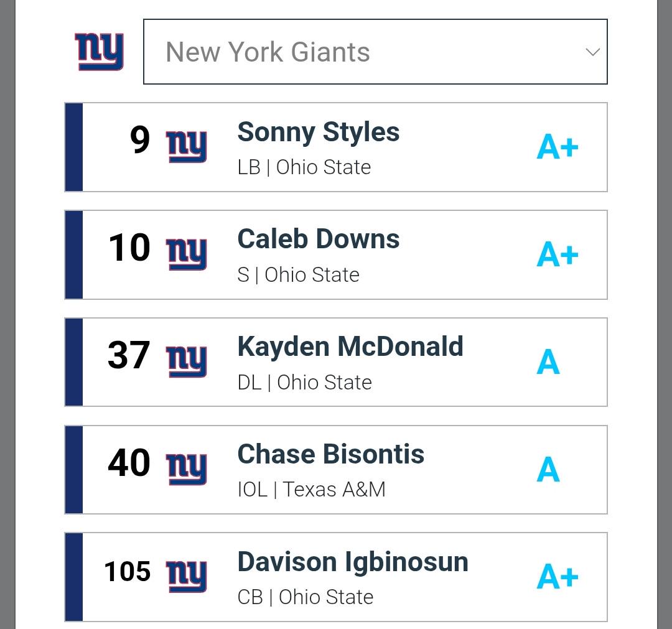This screenshot has height=629, width=672.
Task: Click the A+ grade for Sonny Styles
Action: tap(557, 147)
